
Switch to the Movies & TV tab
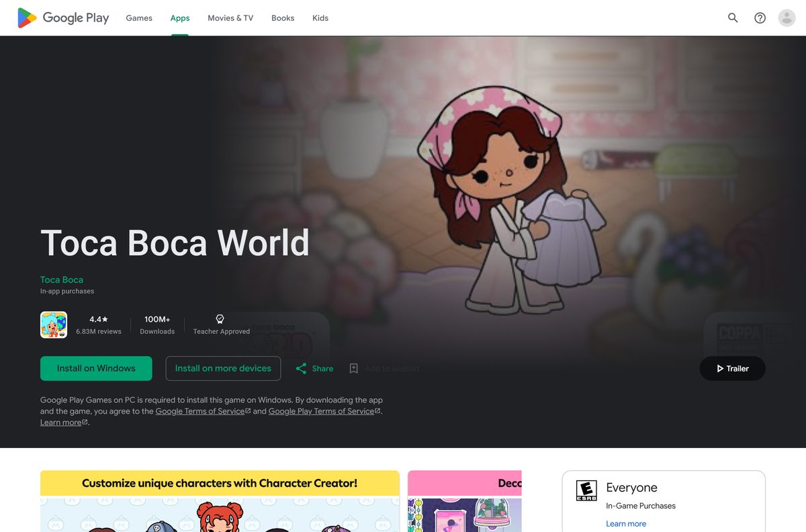[230, 18]
